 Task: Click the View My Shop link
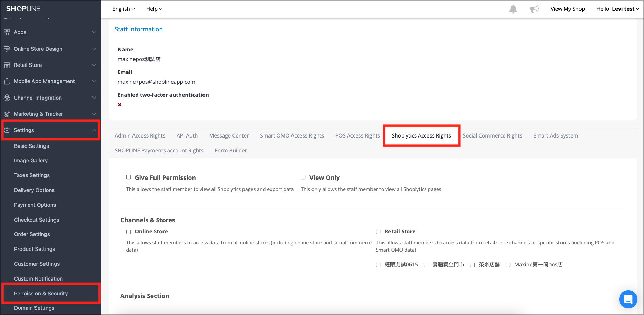point(567,9)
